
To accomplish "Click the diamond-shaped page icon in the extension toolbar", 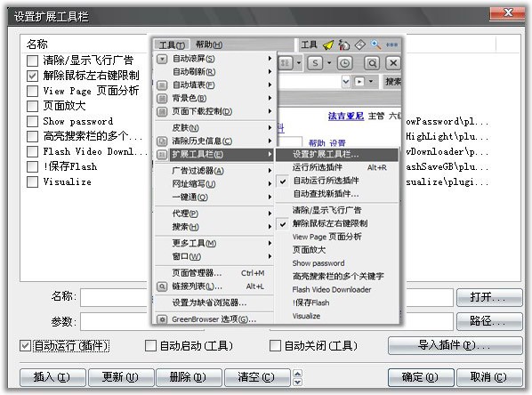I will coord(360,44).
